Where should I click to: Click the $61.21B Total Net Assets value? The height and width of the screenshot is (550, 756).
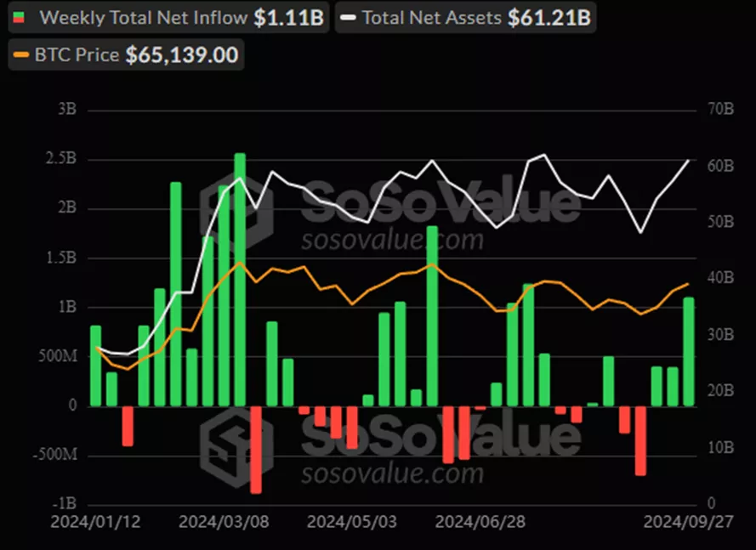[x=549, y=18]
